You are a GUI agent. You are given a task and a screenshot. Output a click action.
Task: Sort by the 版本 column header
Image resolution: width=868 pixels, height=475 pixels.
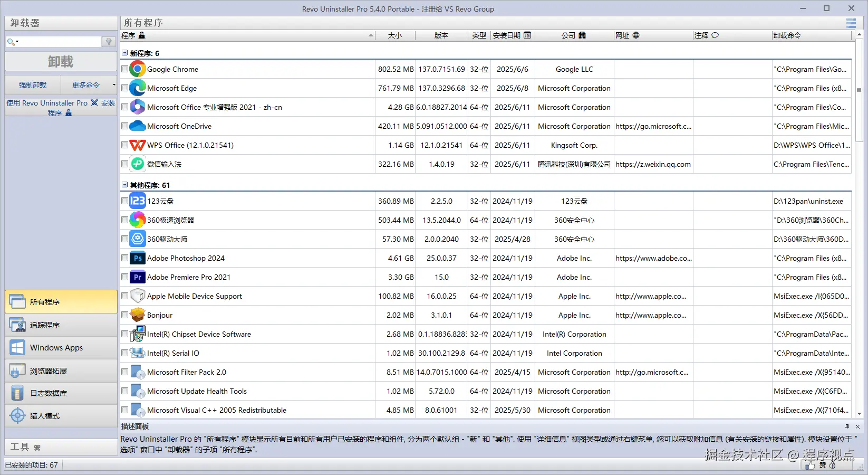pyautogui.click(x=441, y=35)
